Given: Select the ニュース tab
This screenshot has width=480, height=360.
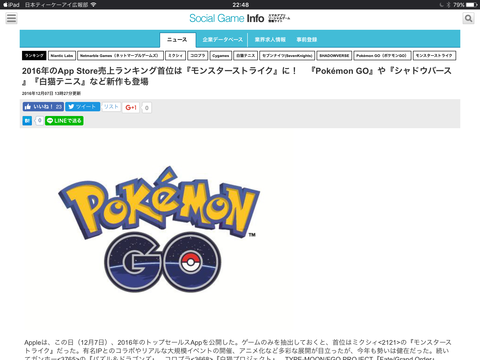Looking at the screenshot, I should [177, 40].
